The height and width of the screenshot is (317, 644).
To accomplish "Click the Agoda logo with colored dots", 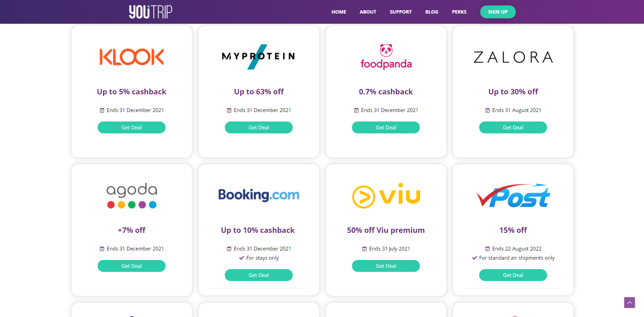I will point(132,195).
